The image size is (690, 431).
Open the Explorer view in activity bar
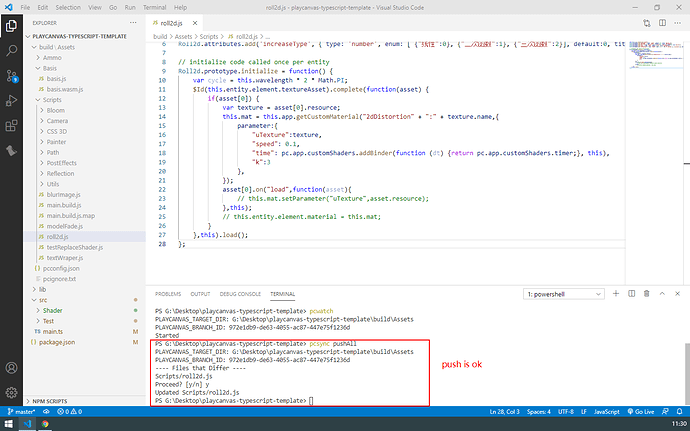coord(11,26)
